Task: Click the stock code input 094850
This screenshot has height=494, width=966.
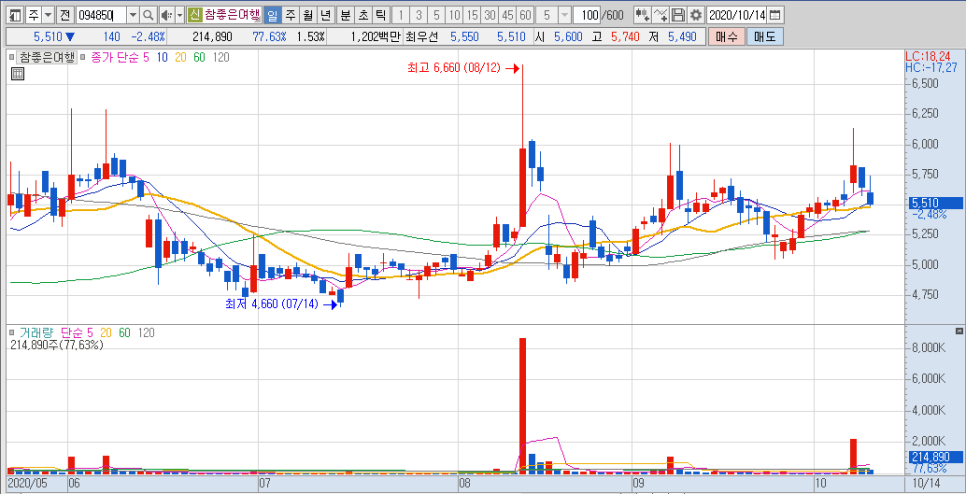Action: click(102, 15)
